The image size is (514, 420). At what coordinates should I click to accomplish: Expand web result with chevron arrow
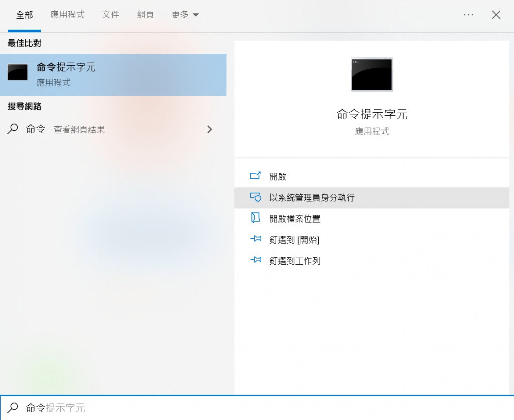(210, 130)
